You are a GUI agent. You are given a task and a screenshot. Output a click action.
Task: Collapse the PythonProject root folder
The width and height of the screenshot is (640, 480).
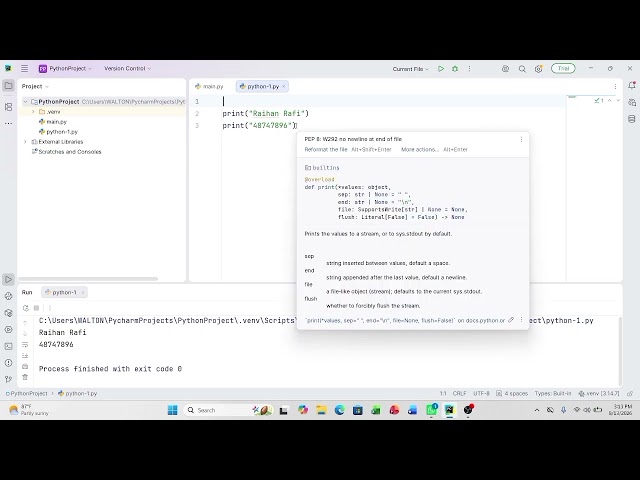tap(25, 102)
